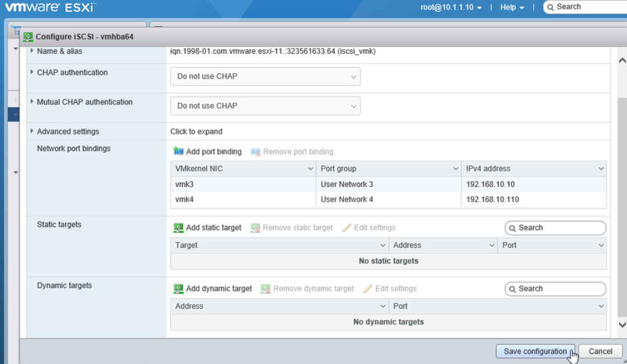This screenshot has width=627, height=364.
Task: Click the Static targets label
Action: [x=59, y=225]
